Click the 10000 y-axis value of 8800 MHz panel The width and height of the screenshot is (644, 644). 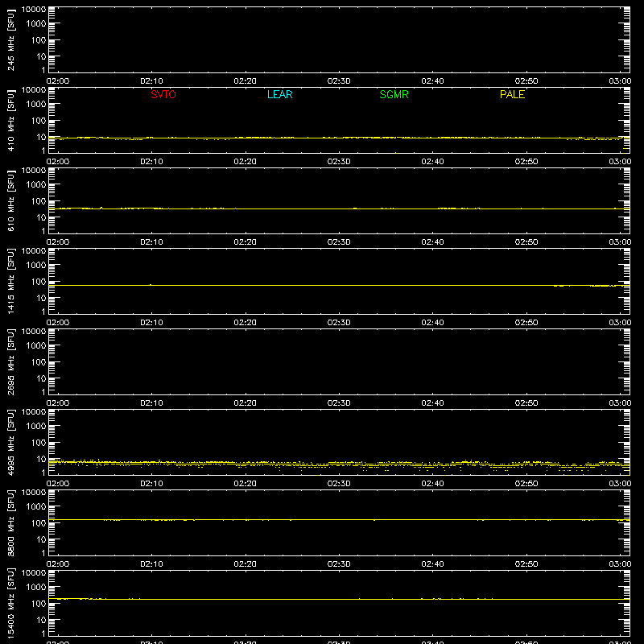click(34, 493)
